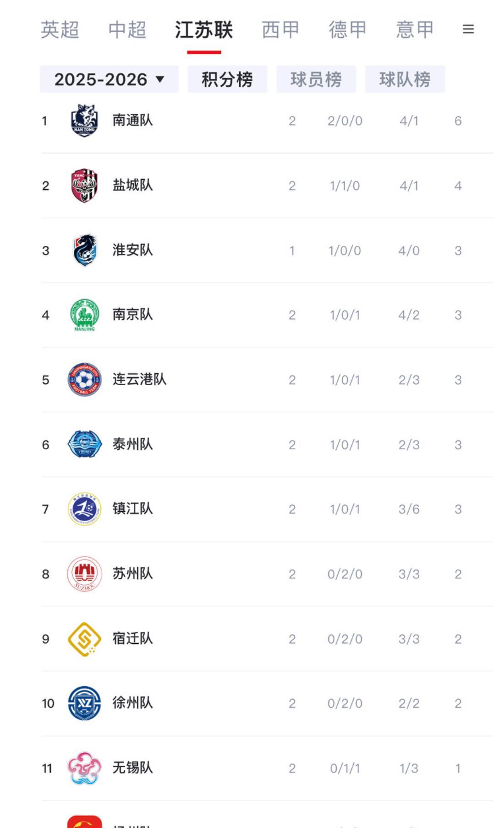Tap the Huai'an team seahorse logo
Image resolution: width=504 pixels, height=828 pixels.
coord(85,250)
